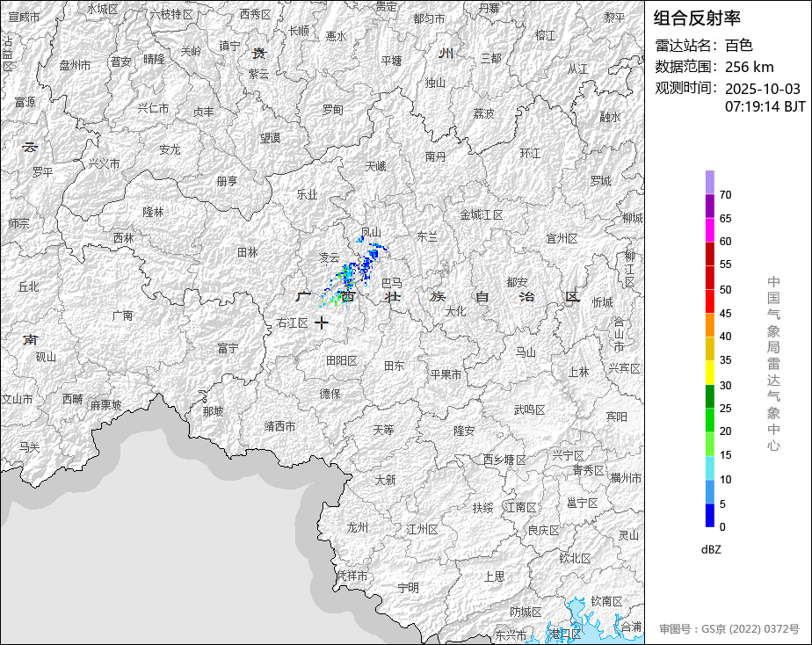Click the 隆林 map label
The image size is (812, 645).
point(153,212)
